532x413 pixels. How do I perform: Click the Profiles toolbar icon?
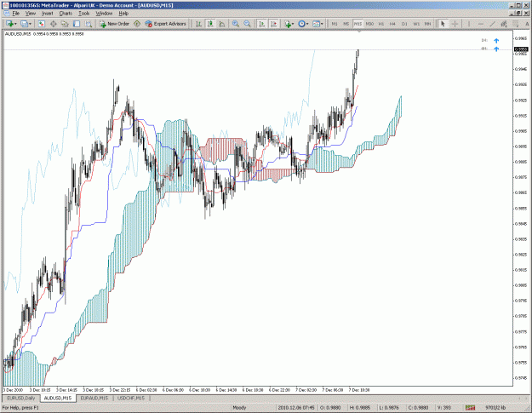(24, 24)
